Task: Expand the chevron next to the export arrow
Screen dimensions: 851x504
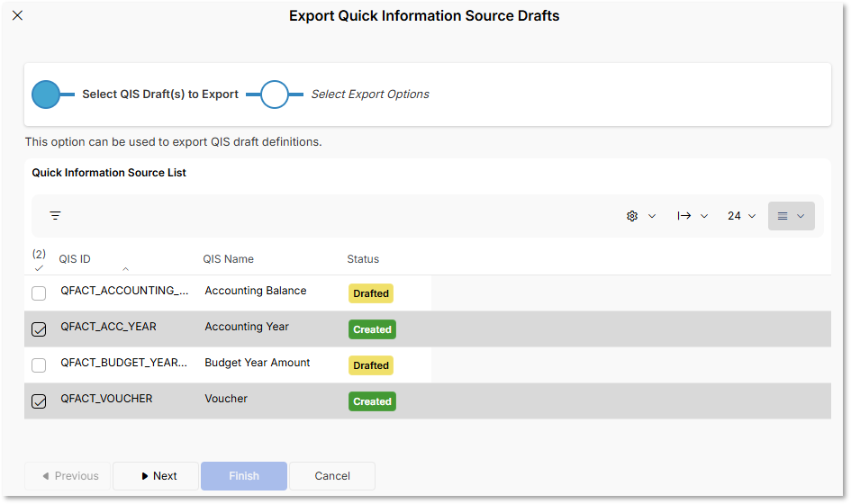Action: pyautogui.click(x=704, y=216)
